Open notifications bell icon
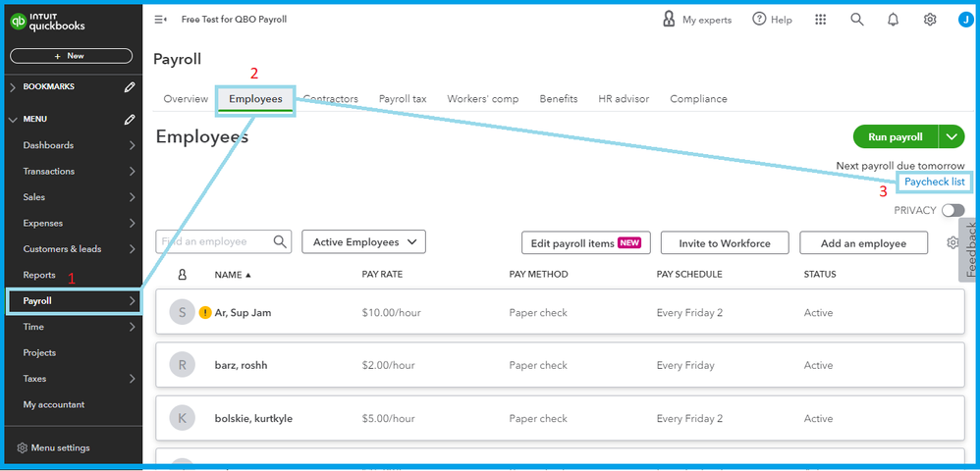This screenshot has width=980, height=471. [x=894, y=20]
